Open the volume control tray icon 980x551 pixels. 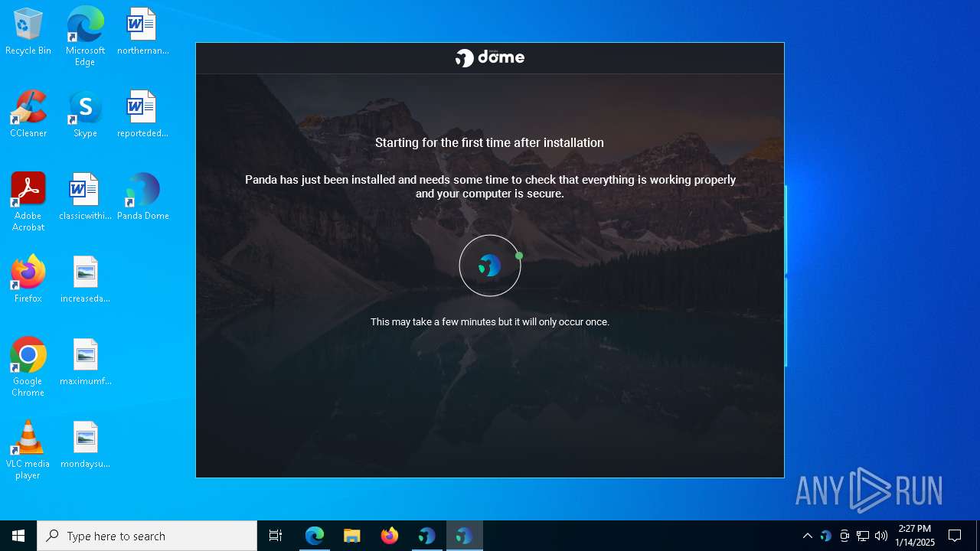(881, 536)
